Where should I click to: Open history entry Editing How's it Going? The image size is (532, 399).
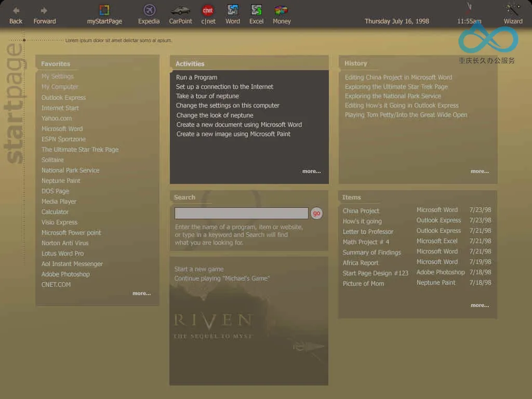[402, 105]
